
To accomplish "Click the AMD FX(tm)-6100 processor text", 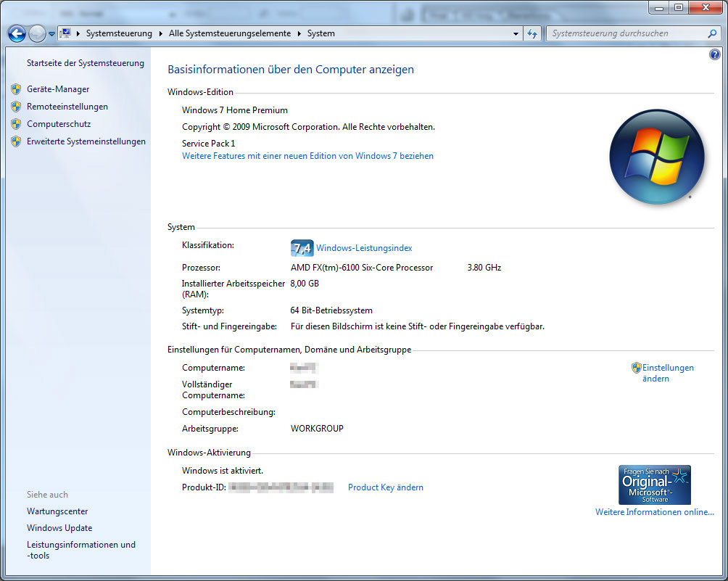I will [362, 268].
